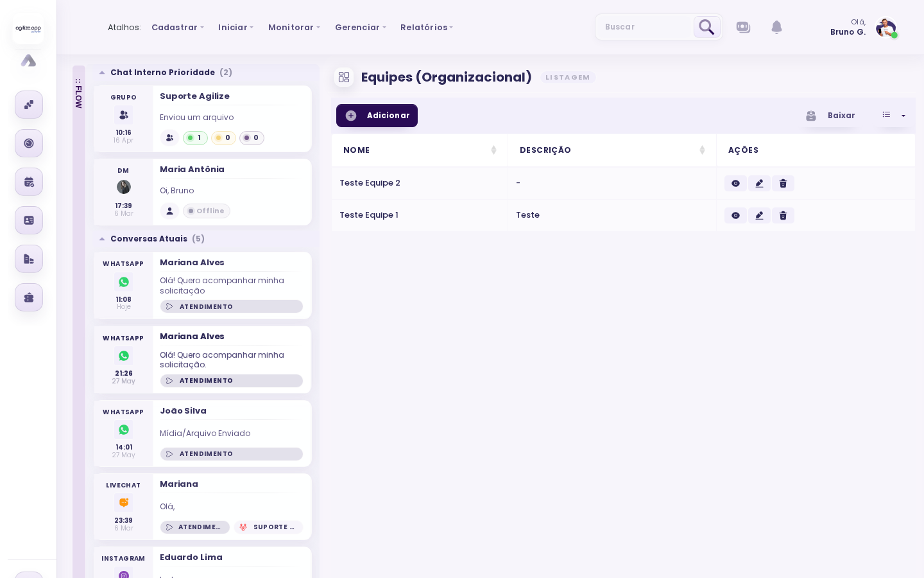Click WhatsApp icon for João Silva chat

(x=124, y=430)
